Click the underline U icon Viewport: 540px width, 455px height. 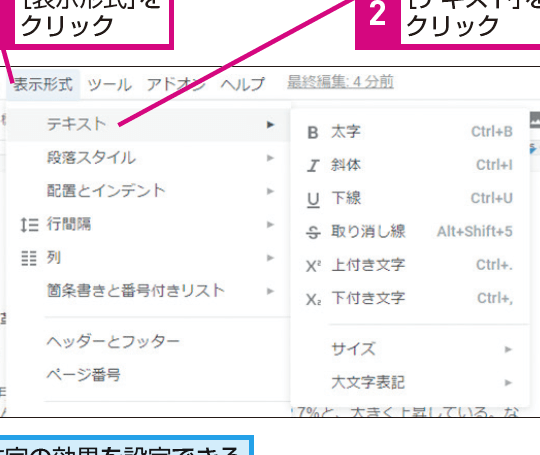coord(313,200)
